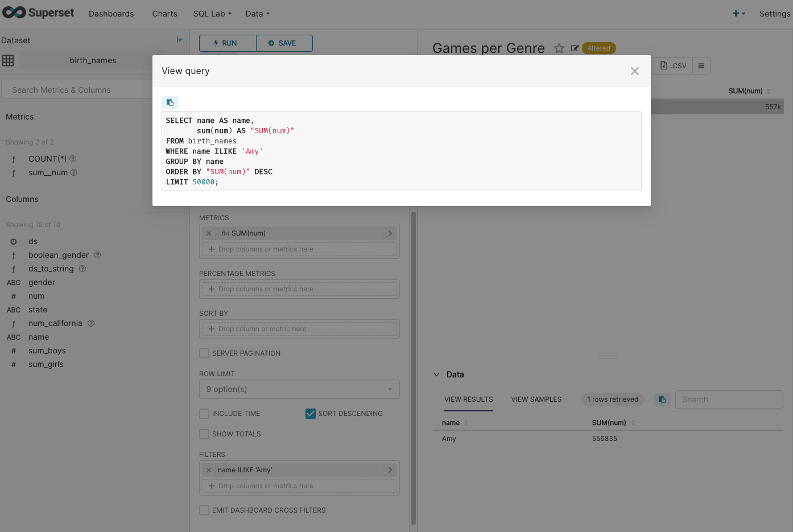Go to Dashboards
The height and width of the screenshot is (532, 793).
pos(111,14)
